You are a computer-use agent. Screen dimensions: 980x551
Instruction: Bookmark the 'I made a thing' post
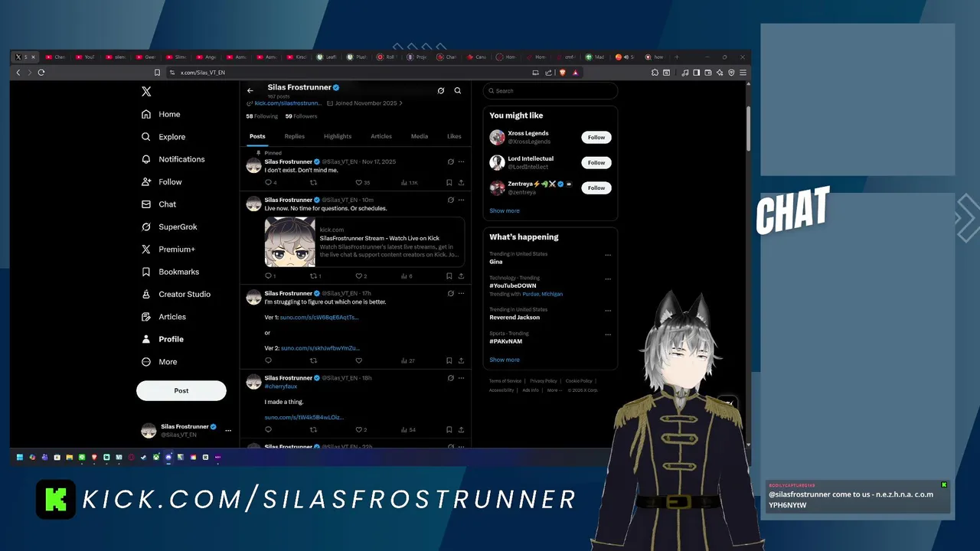click(449, 430)
